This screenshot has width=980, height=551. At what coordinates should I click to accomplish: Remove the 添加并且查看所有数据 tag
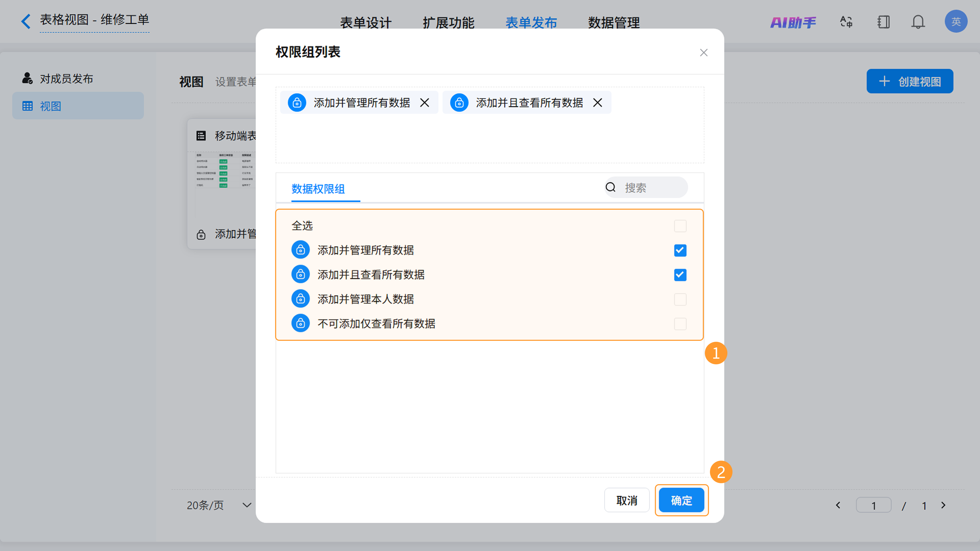(x=597, y=103)
